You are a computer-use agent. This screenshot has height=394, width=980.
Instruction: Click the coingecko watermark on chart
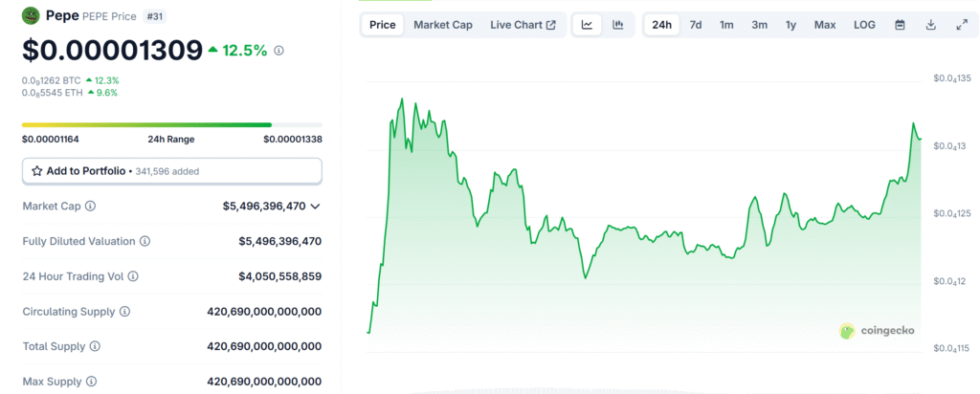click(x=877, y=331)
